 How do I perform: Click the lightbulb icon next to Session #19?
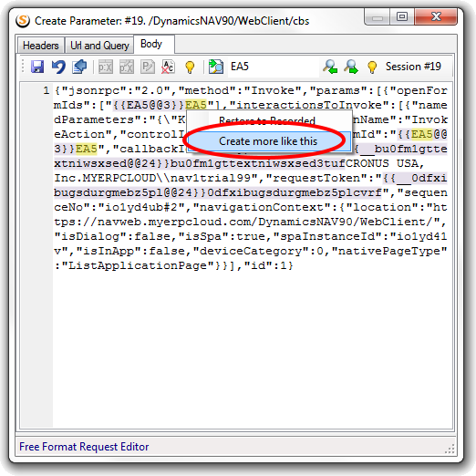372,67
